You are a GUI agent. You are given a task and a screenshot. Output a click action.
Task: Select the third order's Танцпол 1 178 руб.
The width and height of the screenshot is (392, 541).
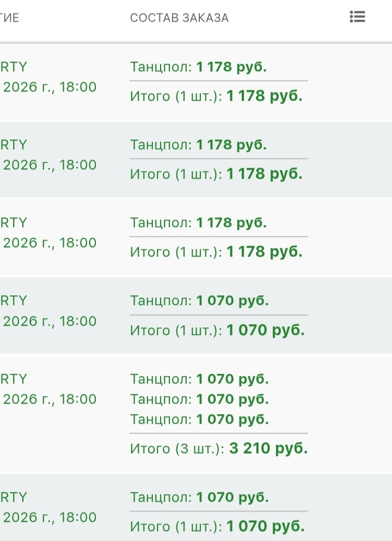click(198, 222)
